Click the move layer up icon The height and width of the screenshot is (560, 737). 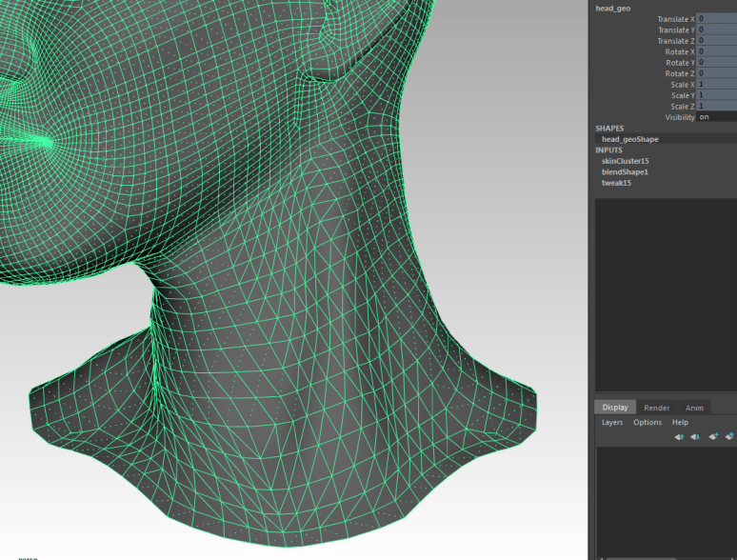[x=679, y=437]
